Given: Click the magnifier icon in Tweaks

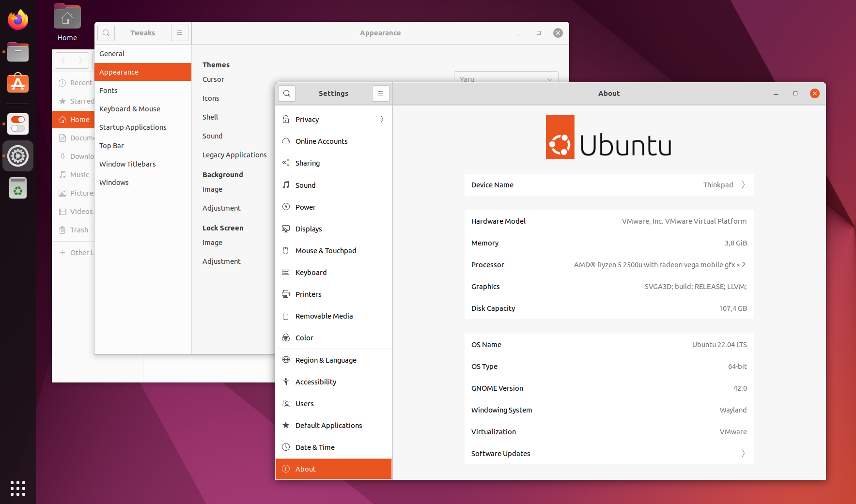Looking at the screenshot, I should tap(106, 32).
